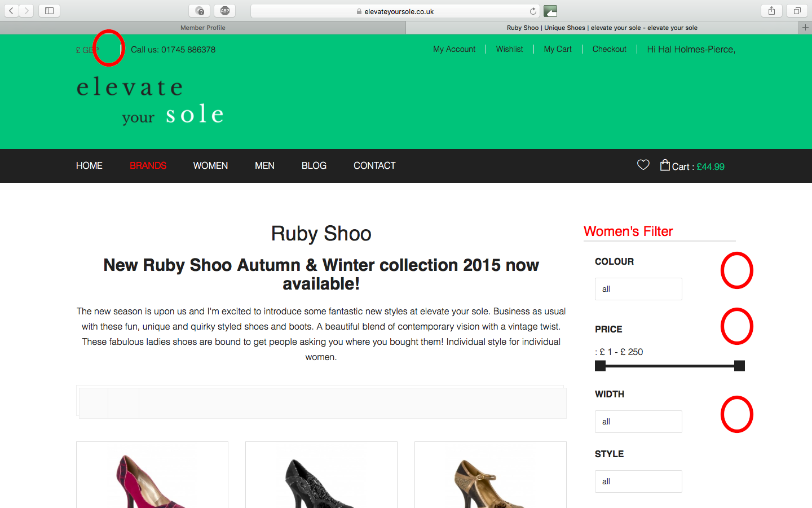812x508 pixels.
Task: Open a new tab with plus icon
Action: coord(805,28)
